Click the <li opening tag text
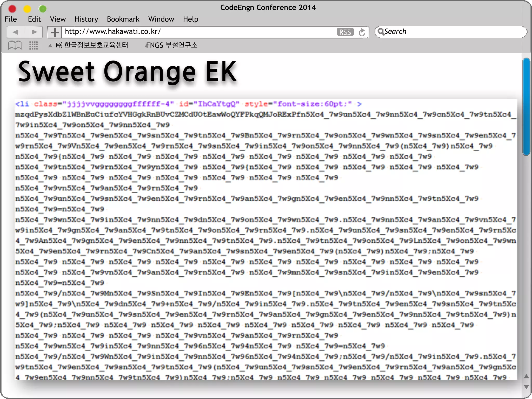This screenshot has width=532, height=399. coord(22,104)
